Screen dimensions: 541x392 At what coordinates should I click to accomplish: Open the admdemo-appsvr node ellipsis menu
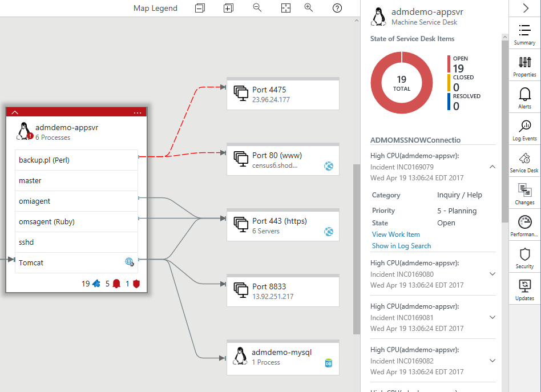pos(138,112)
